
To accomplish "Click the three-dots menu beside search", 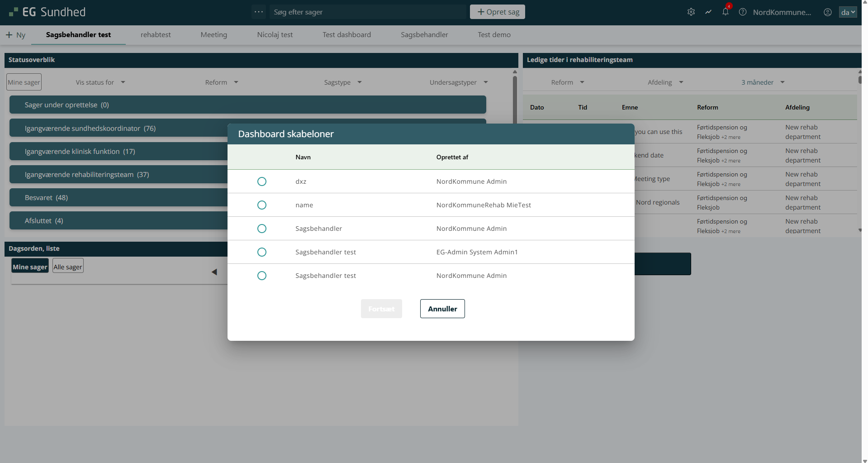I will [259, 12].
